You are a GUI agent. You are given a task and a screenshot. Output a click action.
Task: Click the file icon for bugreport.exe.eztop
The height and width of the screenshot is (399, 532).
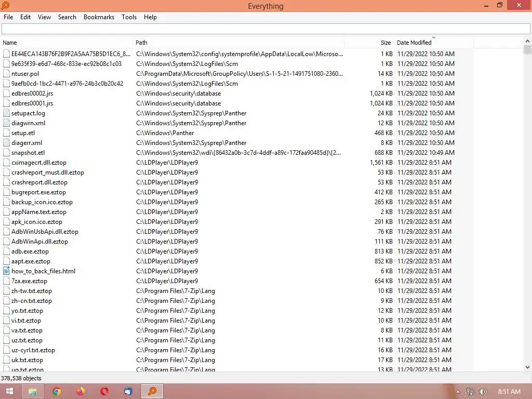tap(6, 192)
